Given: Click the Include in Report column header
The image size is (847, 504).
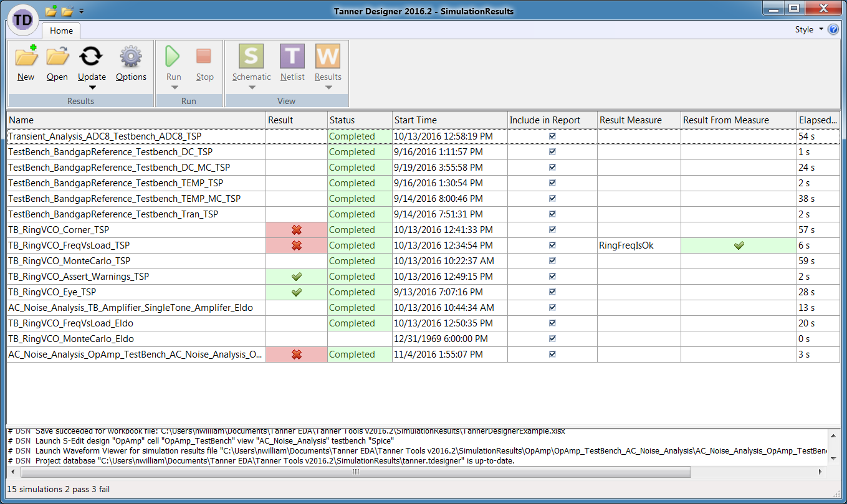Looking at the screenshot, I should pyautogui.click(x=552, y=120).
